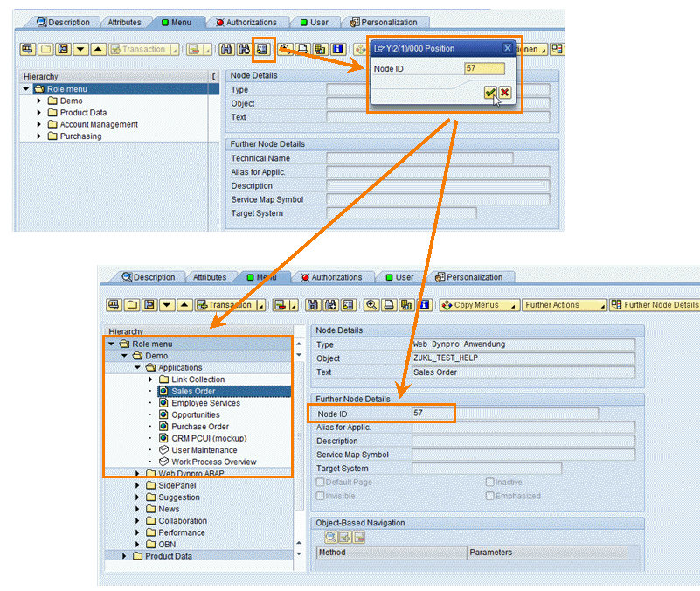Open the Further Actions dropdown
Image resolution: width=700 pixels, height=591 pixels.
click(563, 305)
